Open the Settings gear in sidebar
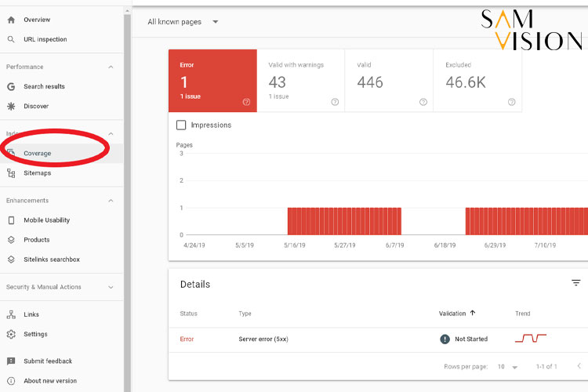Image resolution: width=588 pixels, height=392 pixels. (35, 334)
